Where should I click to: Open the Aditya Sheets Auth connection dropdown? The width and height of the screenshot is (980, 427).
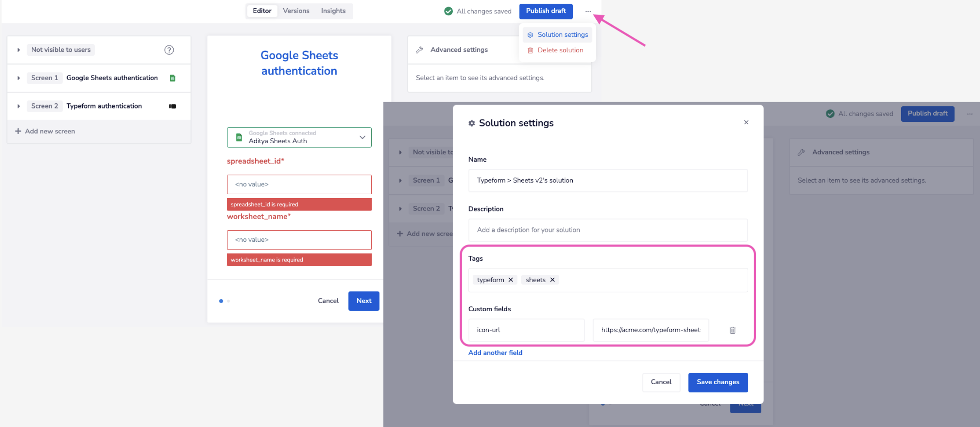coord(362,137)
